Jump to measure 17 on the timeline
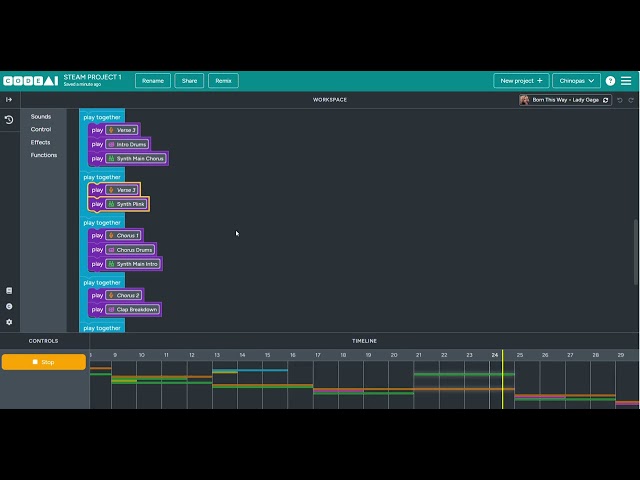The height and width of the screenshot is (480, 640). point(318,355)
